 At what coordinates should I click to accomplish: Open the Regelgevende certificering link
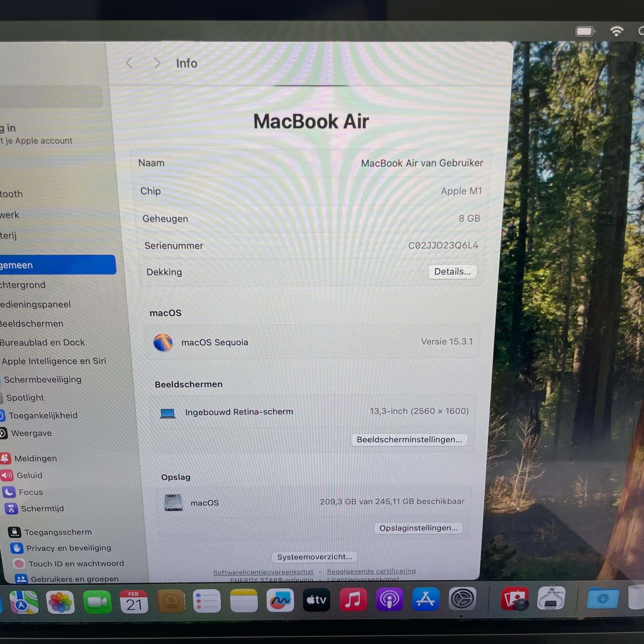(x=371, y=571)
